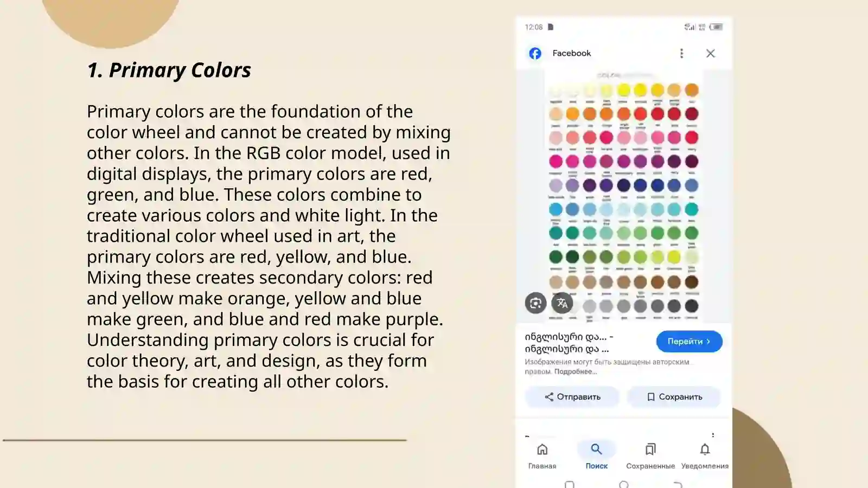Screen dimensions: 868x488
Task: Tap the Android recent apps square
Action: (569, 485)
